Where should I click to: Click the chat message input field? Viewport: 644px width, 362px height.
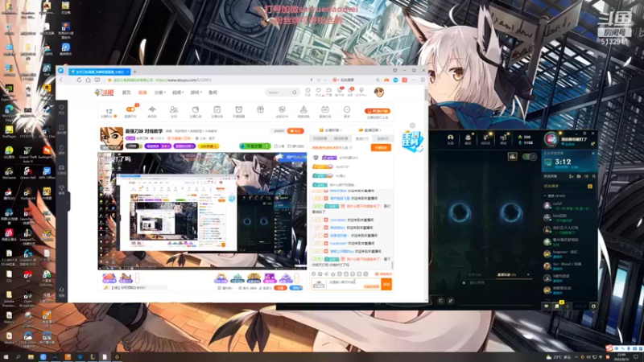[353, 284]
